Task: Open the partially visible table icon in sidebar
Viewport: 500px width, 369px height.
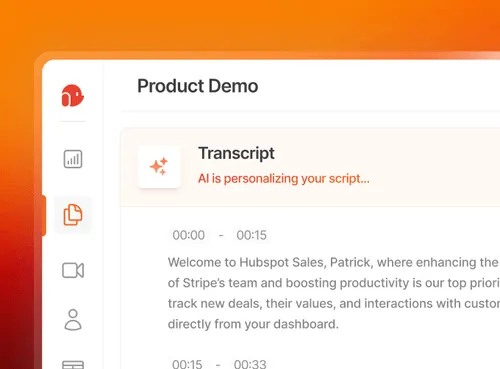Action: click(73, 364)
